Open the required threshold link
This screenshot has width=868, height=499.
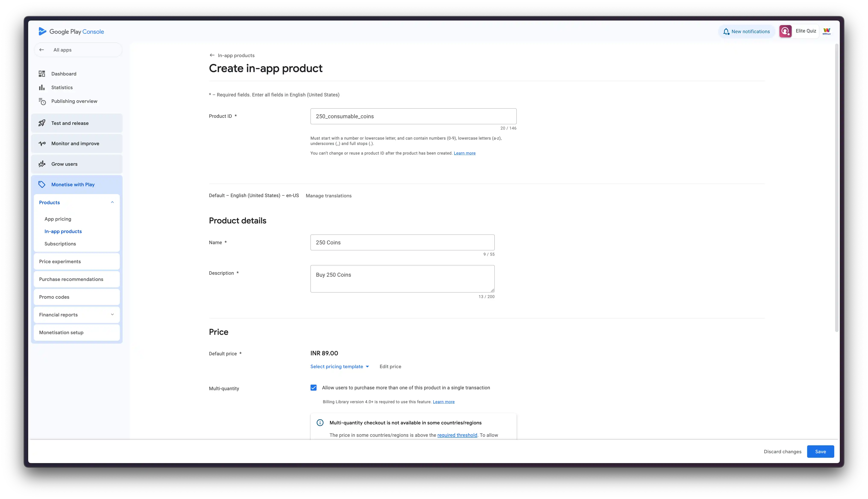(x=457, y=435)
